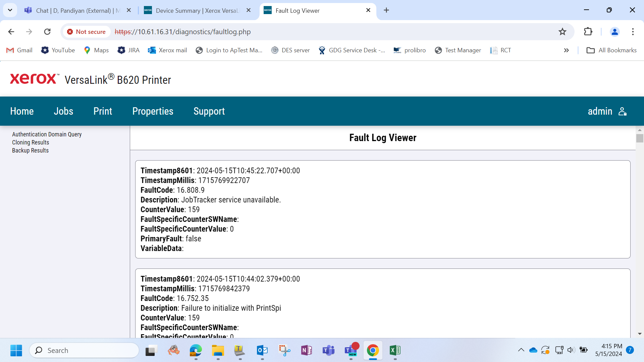
Task: Click the Not secure site info badge
Action: tap(87, 32)
